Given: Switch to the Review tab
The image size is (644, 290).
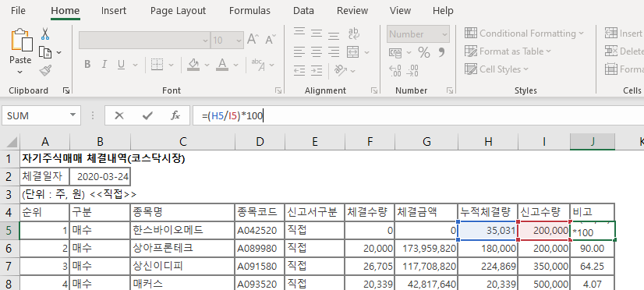Looking at the screenshot, I should [x=352, y=11].
